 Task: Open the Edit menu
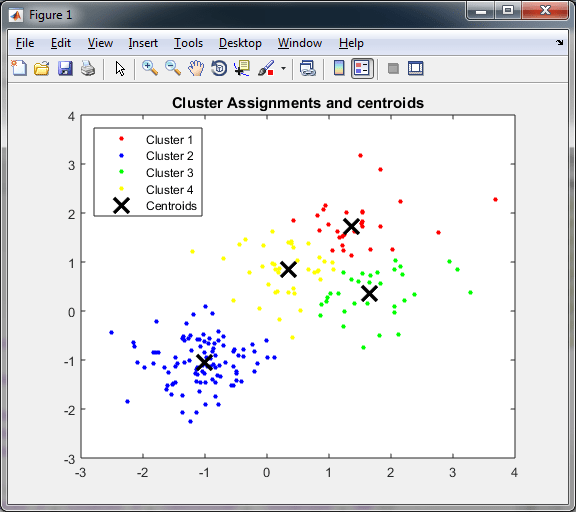(61, 43)
